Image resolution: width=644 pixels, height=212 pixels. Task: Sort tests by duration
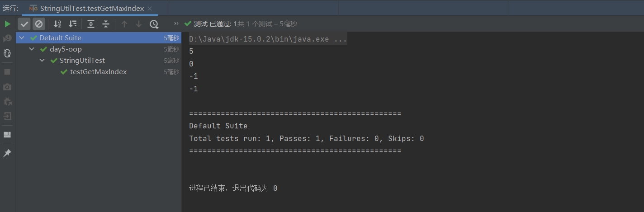click(72, 24)
